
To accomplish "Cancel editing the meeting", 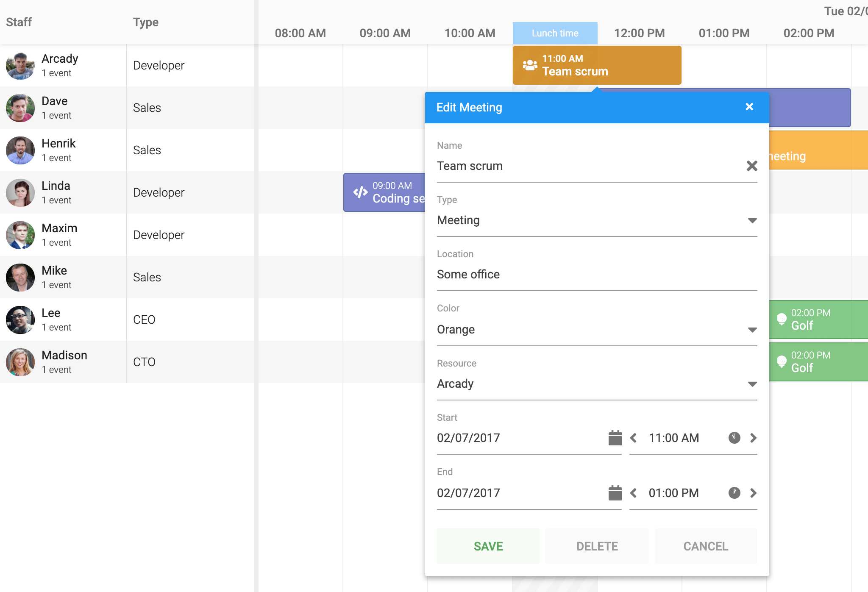I will (x=705, y=546).
